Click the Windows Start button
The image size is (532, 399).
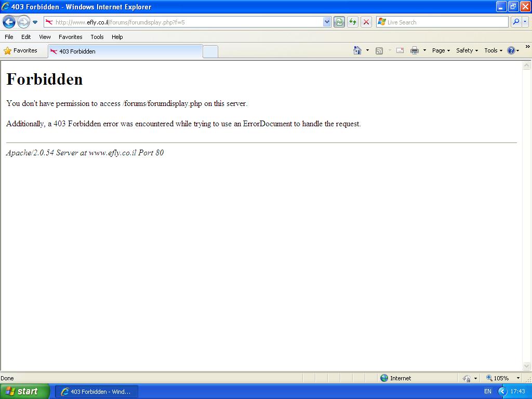24,392
